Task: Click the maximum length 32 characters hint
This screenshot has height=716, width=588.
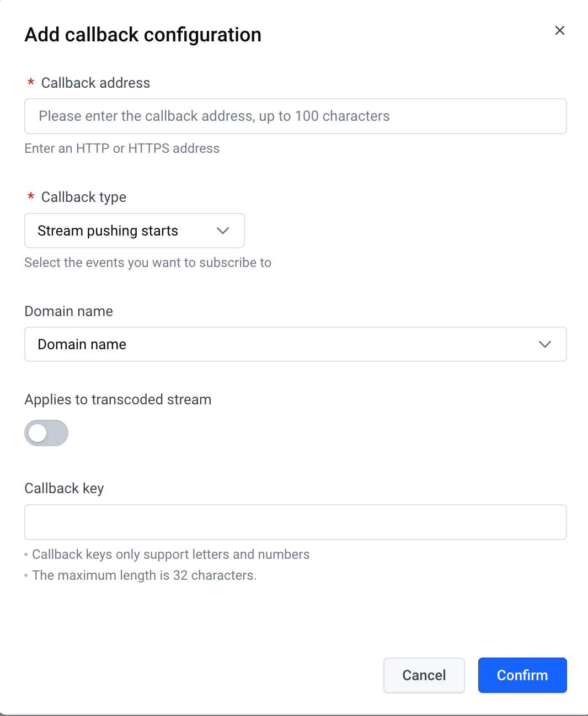Action: click(144, 575)
